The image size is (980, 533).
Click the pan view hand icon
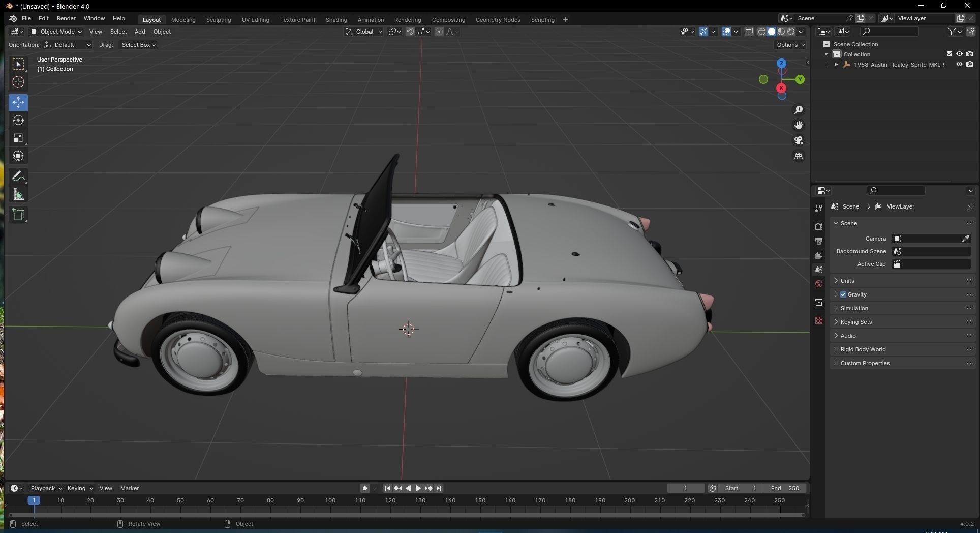(x=799, y=125)
